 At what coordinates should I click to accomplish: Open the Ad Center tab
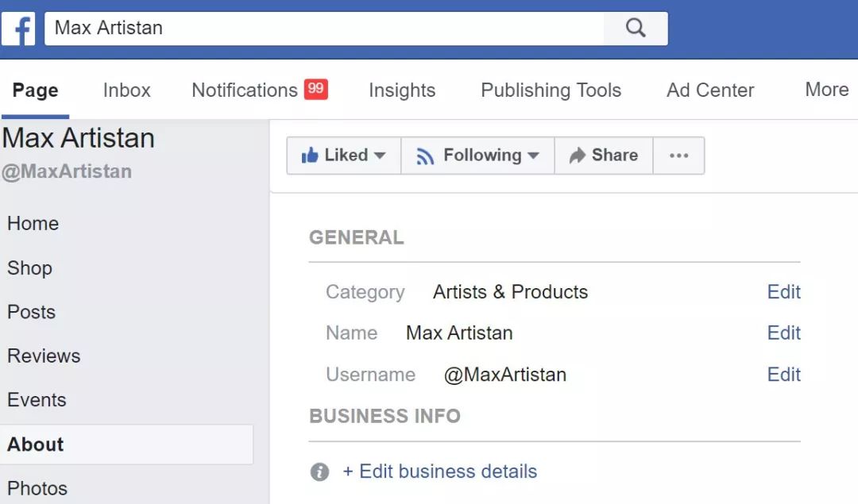tap(710, 90)
